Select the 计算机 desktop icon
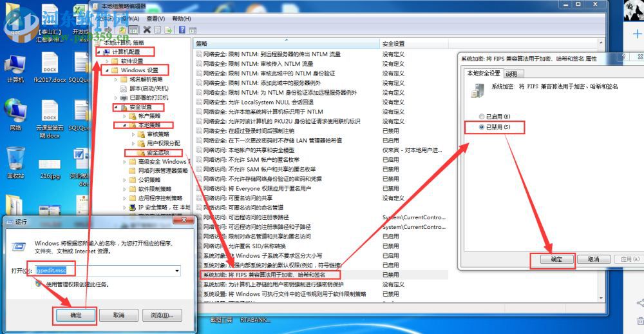 [15, 69]
